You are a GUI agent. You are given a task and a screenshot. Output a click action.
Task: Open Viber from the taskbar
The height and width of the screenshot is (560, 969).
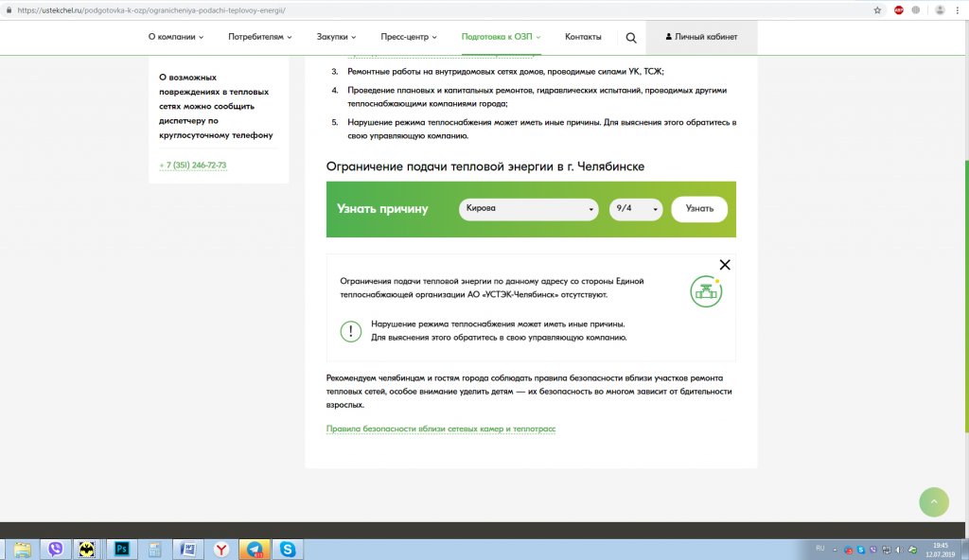point(55,549)
